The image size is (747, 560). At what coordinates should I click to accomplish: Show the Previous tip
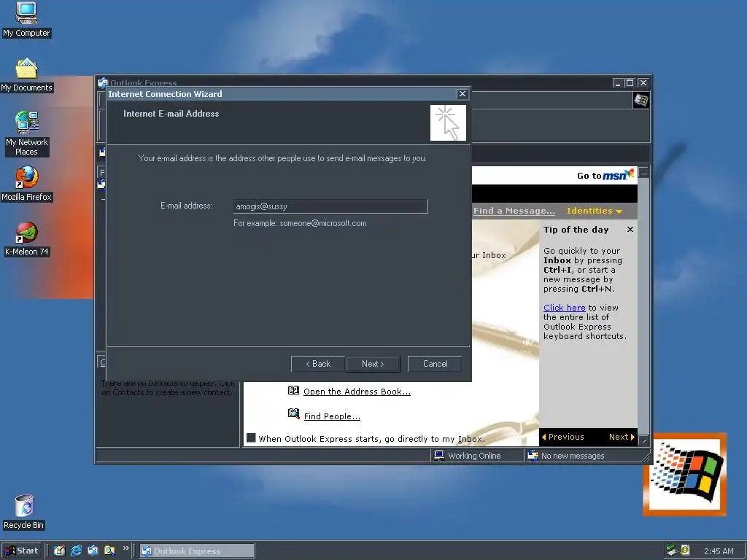[562, 437]
